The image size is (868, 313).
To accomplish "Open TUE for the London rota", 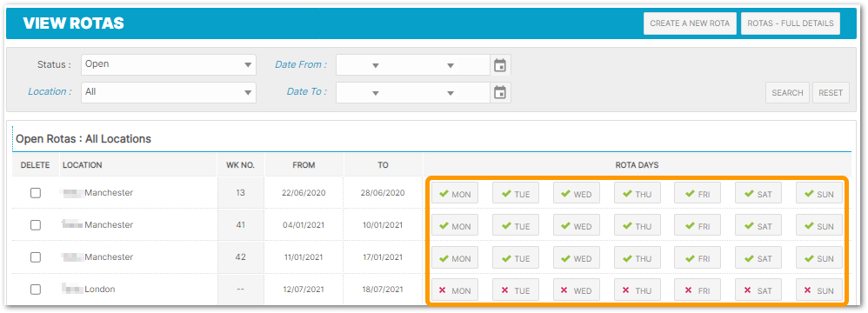I will pos(516,290).
